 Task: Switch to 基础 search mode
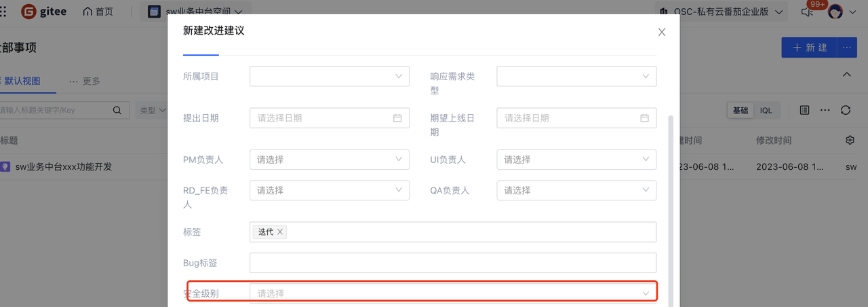click(x=741, y=110)
